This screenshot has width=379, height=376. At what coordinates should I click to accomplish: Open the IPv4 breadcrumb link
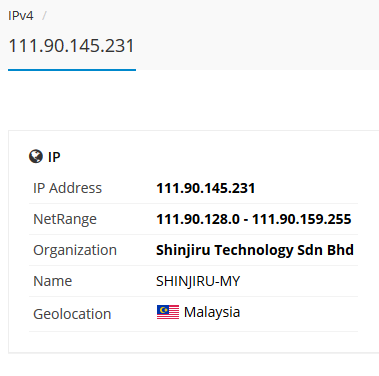point(21,16)
